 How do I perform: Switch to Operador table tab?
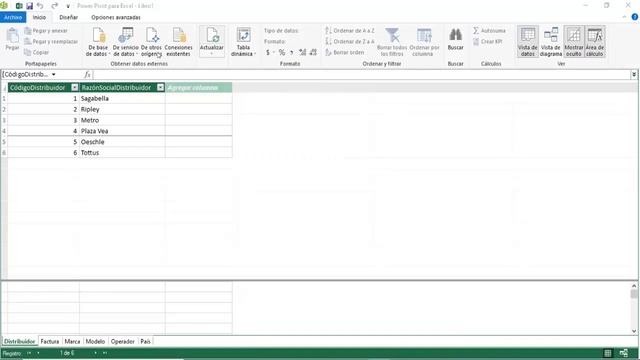(x=122, y=341)
